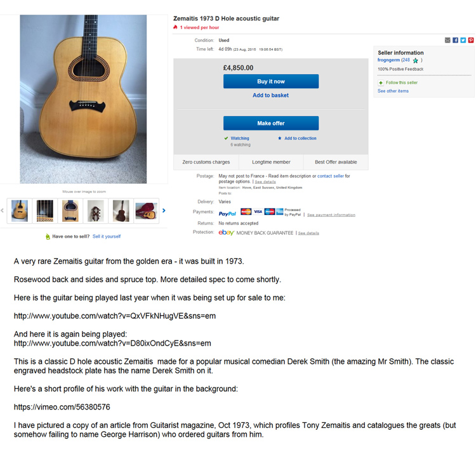
Task: Click the star beside Add to collection
Action: tap(280, 138)
